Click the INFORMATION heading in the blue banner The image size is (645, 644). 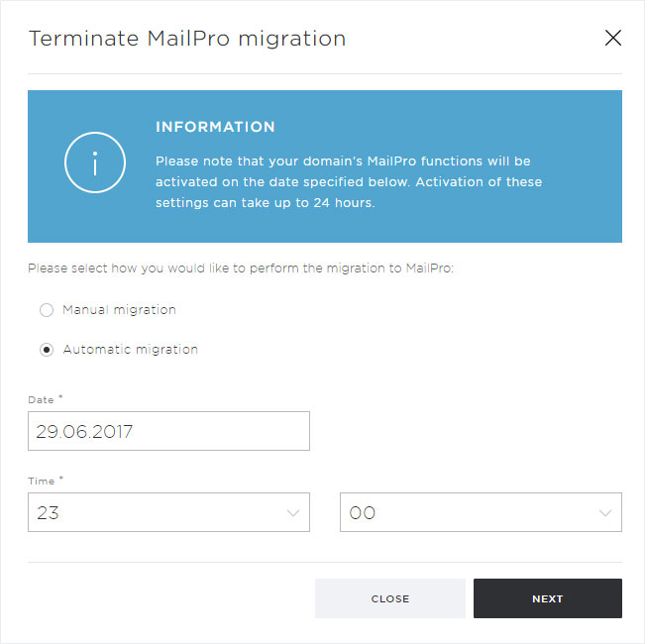point(215,127)
